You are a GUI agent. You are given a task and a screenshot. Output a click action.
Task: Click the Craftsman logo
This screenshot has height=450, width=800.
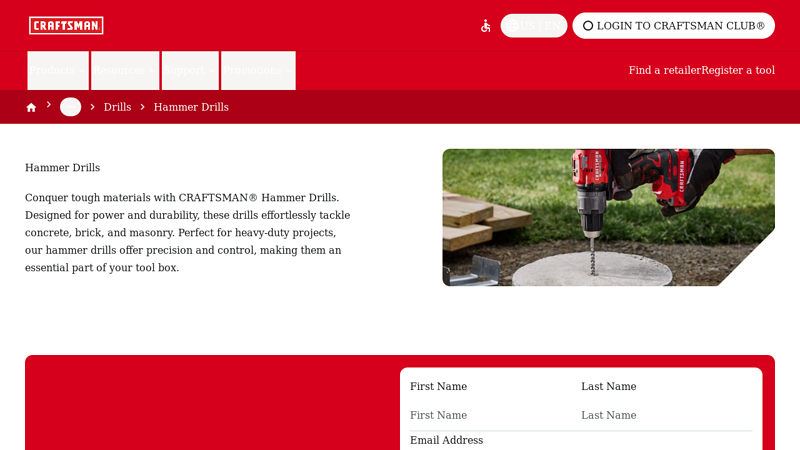(66, 25)
